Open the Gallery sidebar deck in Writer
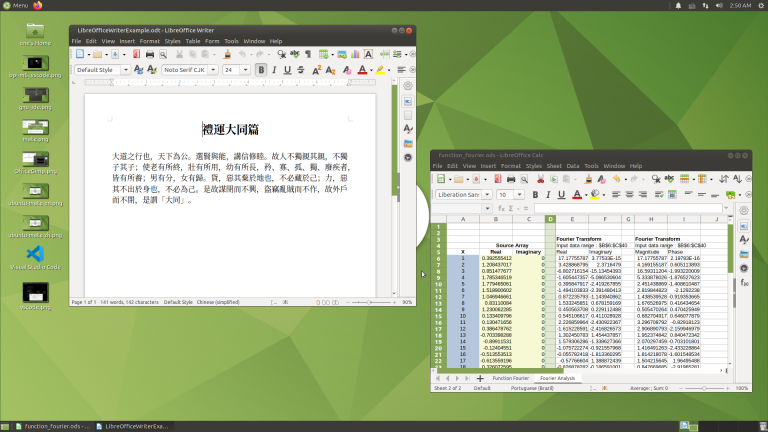 [x=408, y=144]
